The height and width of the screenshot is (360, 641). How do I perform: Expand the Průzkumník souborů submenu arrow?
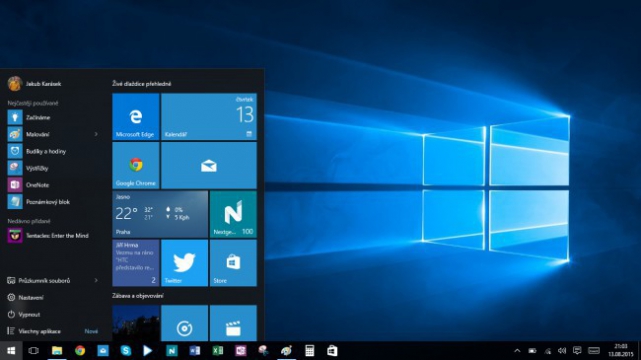click(96, 280)
